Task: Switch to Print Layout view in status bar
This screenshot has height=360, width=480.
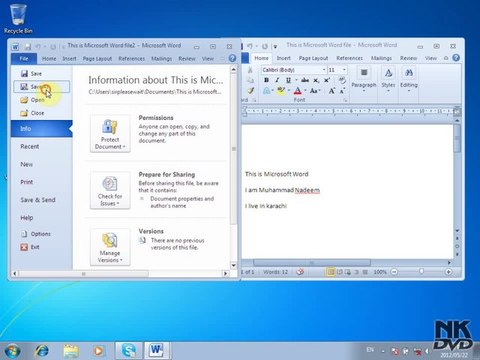Action: [330, 272]
